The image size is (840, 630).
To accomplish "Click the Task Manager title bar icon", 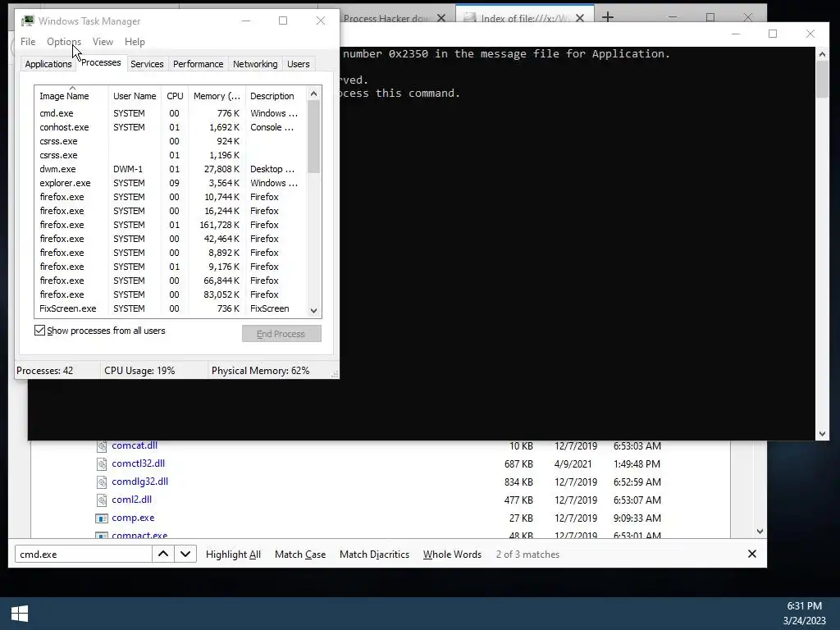I will pyautogui.click(x=27, y=21).
